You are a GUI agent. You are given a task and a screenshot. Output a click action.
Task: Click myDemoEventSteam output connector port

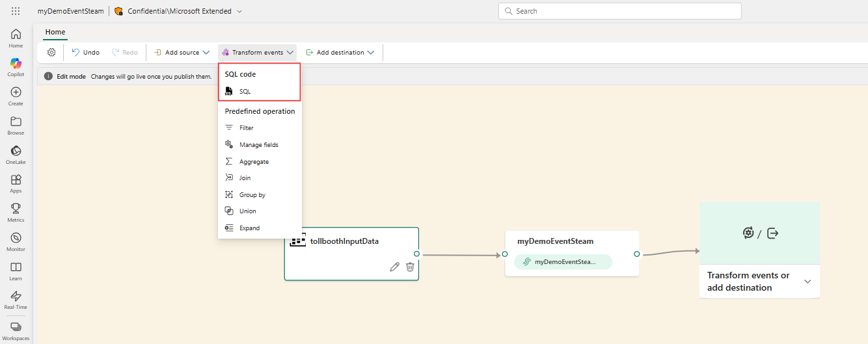[637, 254]
